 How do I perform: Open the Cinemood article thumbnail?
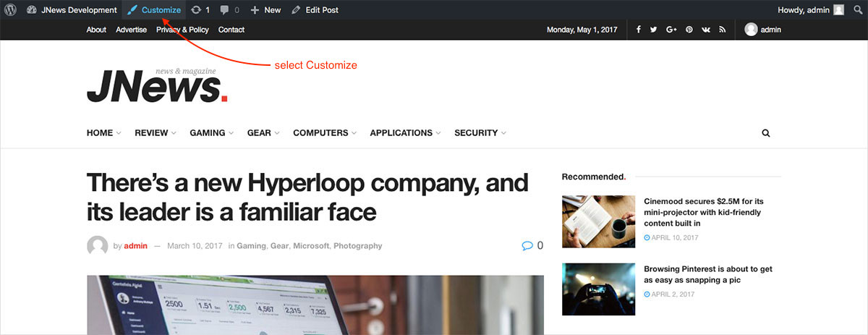pyautogui.click(x=598, y=221)
